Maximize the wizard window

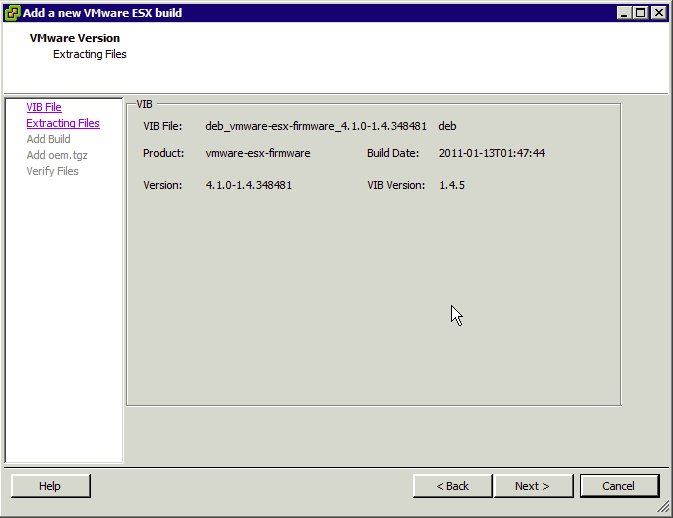pyautogui.click(x=641, y=12)
